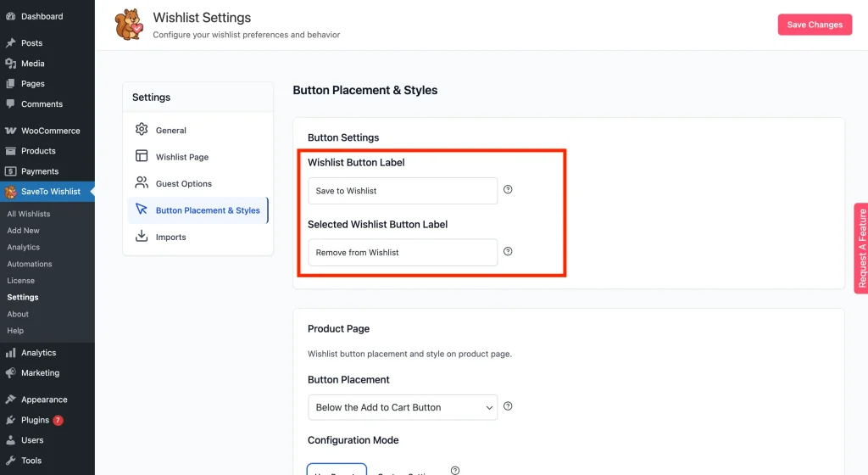Click the Pages icon in sidebar

tap(10, 84)
